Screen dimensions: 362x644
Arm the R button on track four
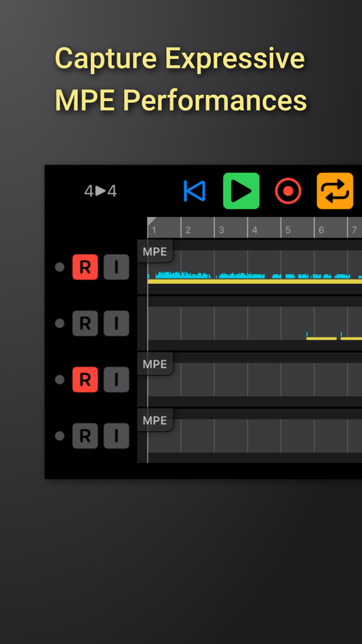click(85, 436)
